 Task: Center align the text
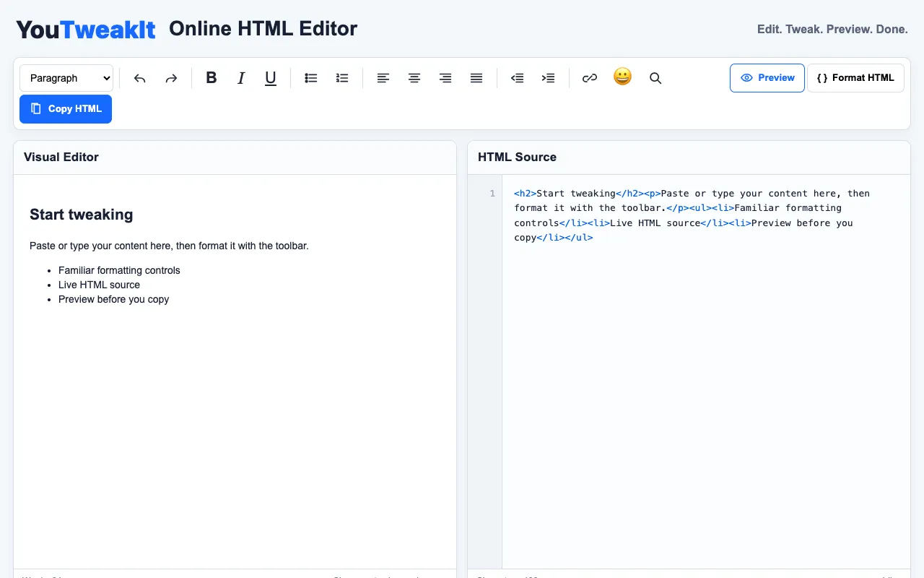click(x=414, y=78)
